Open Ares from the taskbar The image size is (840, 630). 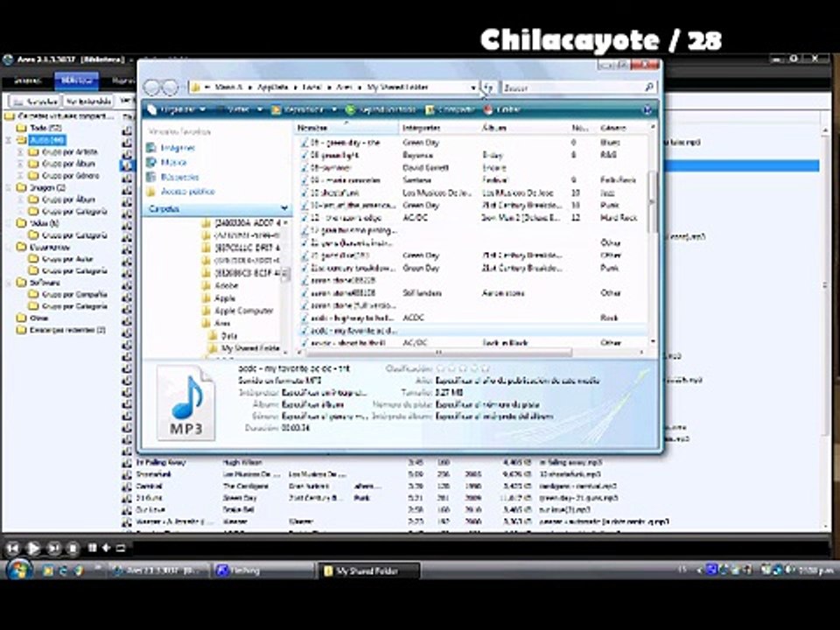click(159, 571)
